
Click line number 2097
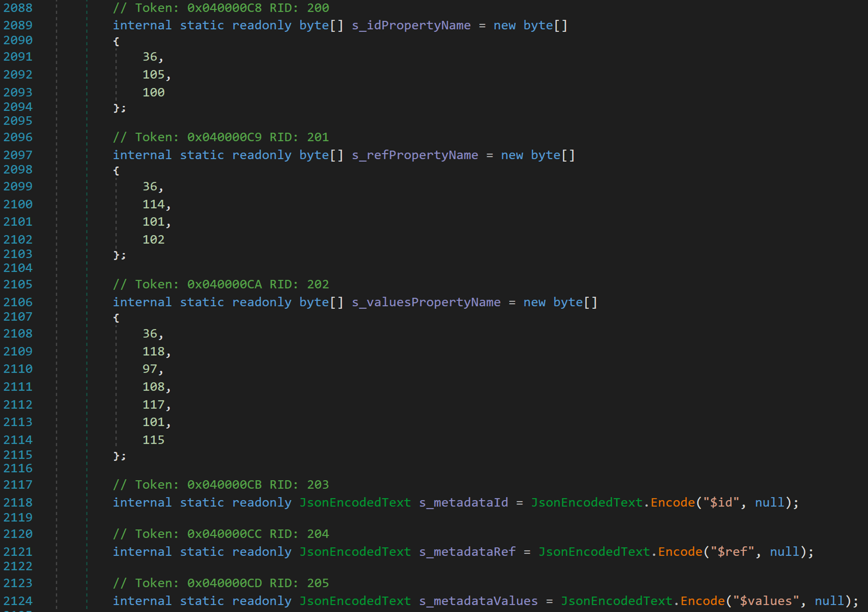[x=18, y=155]
